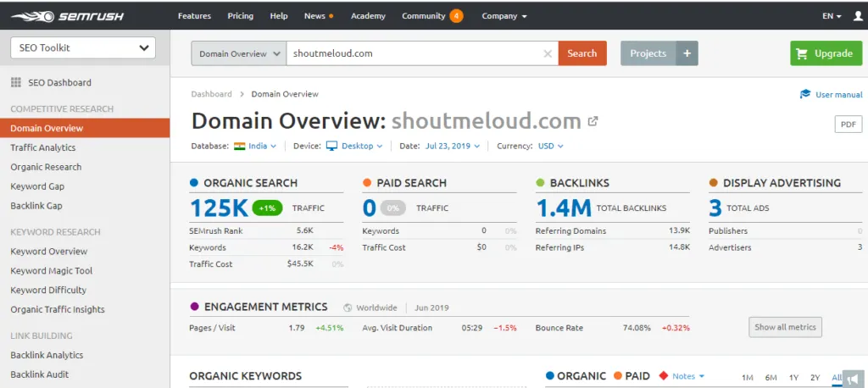
Task: Toggle the ORGANIC series in the chart legend
Action: click(576, 376)
